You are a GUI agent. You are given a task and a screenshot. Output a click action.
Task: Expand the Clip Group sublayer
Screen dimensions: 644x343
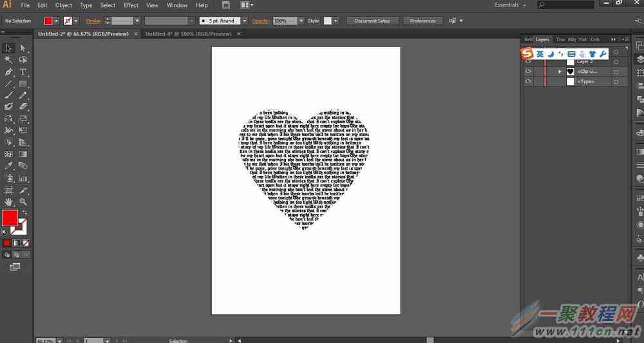[560, 72]
